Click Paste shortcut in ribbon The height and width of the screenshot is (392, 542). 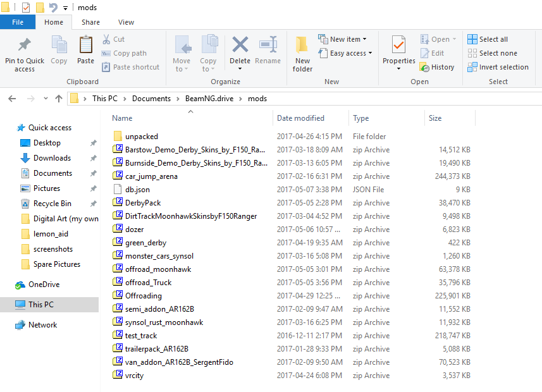pyautogui.click(x=130, y=67)
